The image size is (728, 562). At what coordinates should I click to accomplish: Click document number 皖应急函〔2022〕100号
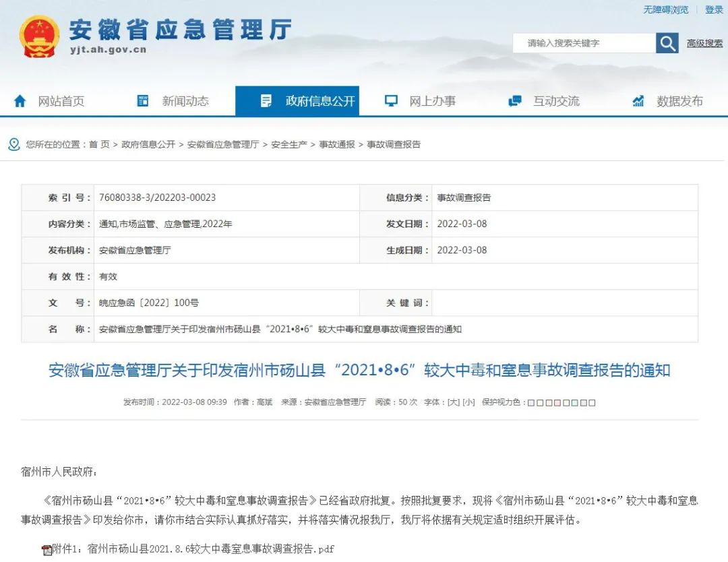click(149, 303)
